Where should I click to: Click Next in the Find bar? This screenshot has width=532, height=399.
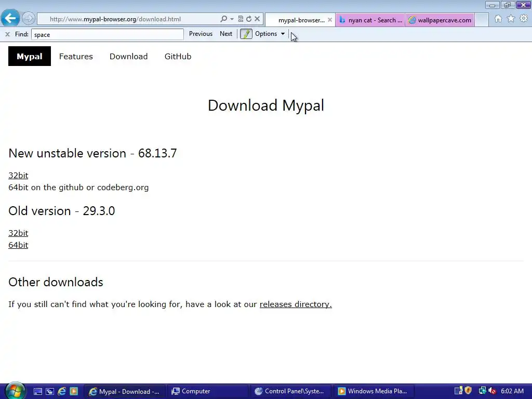pyautogui.click(x=226, y=34)
